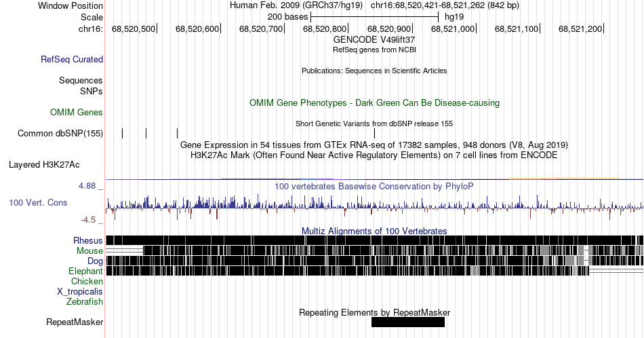Click the OMIM Genes track label

[x=77, y=112]
